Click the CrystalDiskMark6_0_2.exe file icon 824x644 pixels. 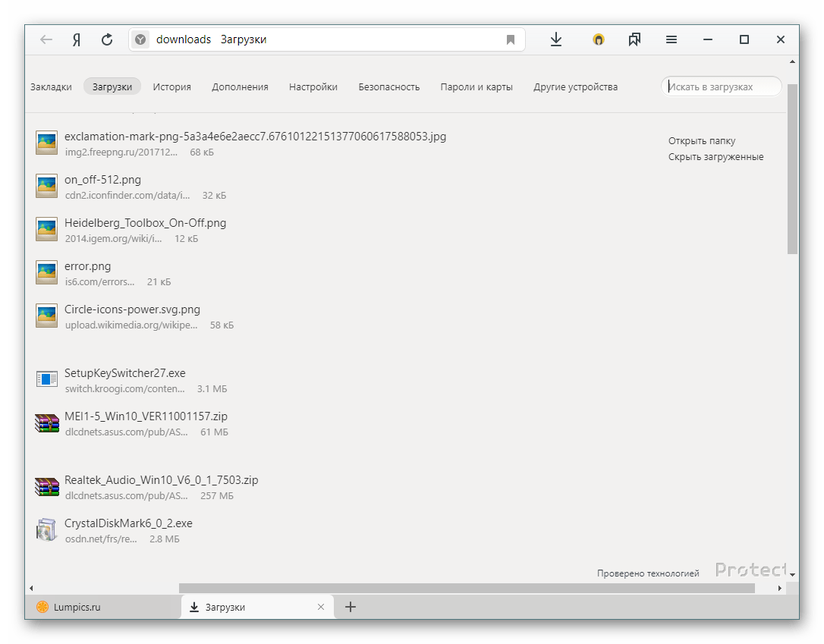coord(47,530)
